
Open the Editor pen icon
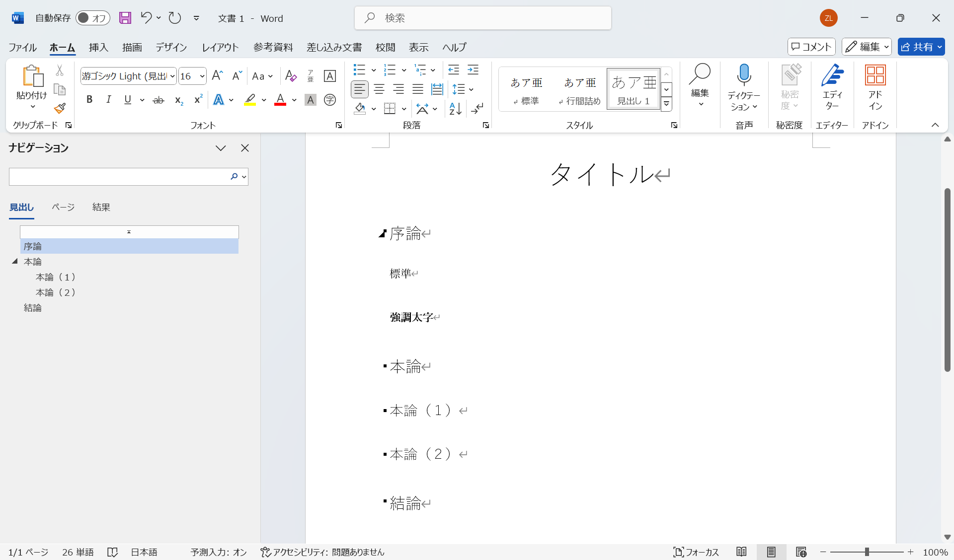[832, 75]
